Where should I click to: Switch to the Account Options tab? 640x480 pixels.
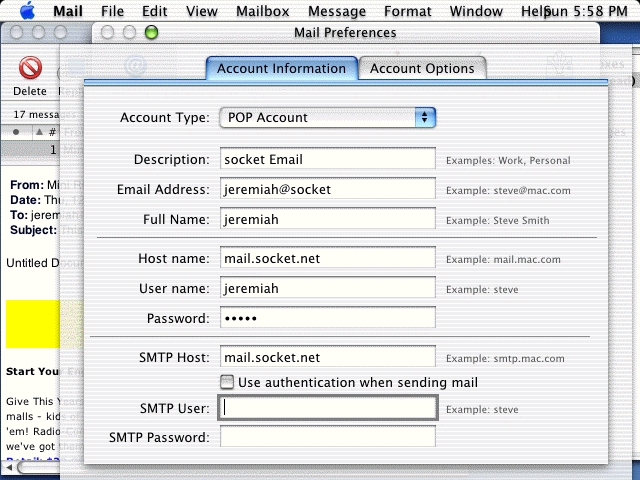(422, 68)
